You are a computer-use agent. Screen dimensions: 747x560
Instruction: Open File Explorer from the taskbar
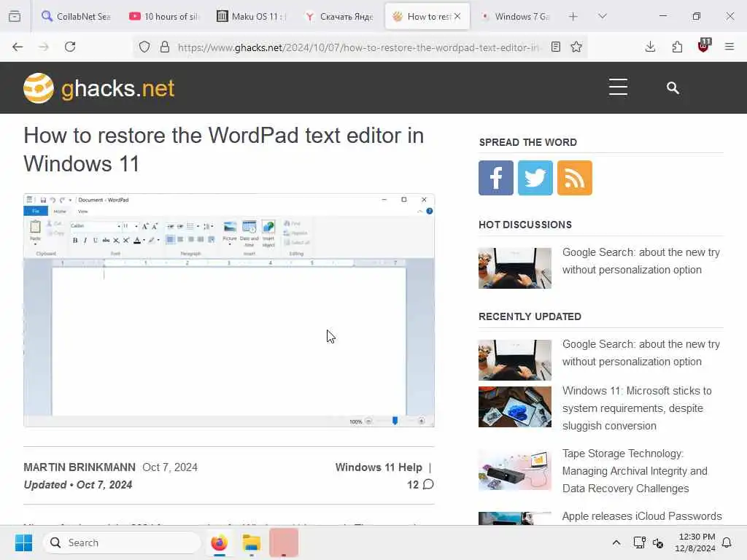pyautogui.click(x=251, y=542)
